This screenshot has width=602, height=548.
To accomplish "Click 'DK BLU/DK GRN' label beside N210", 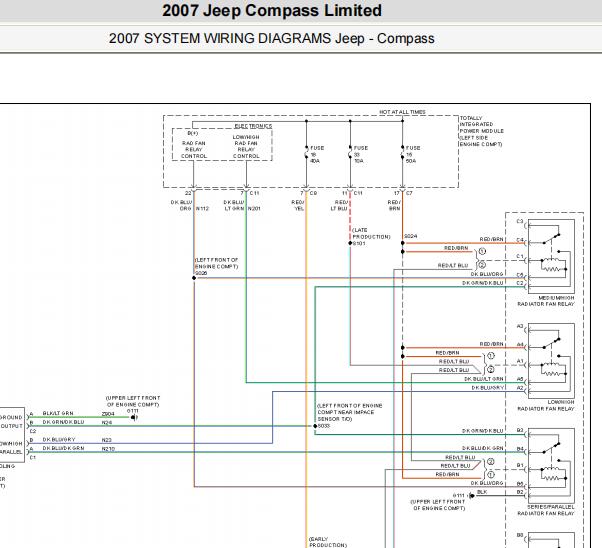I will 63,449.
